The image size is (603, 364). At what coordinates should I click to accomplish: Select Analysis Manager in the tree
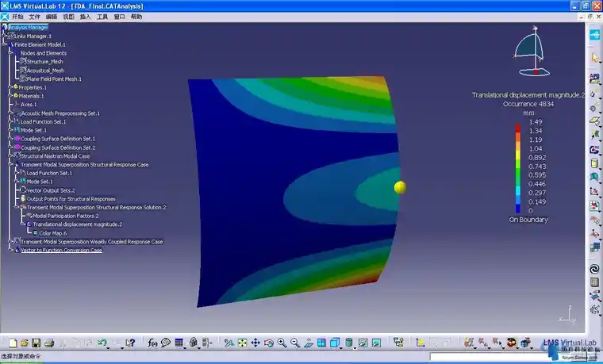(29, 27)
